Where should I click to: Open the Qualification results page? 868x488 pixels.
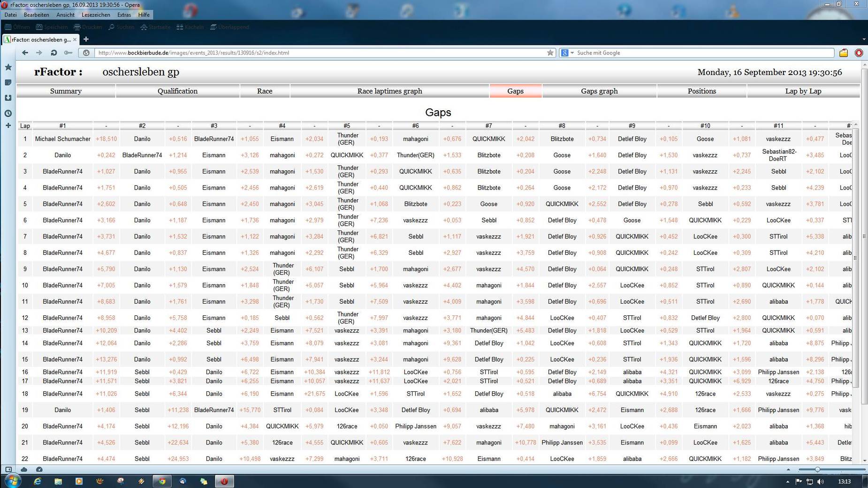(177, 91)
